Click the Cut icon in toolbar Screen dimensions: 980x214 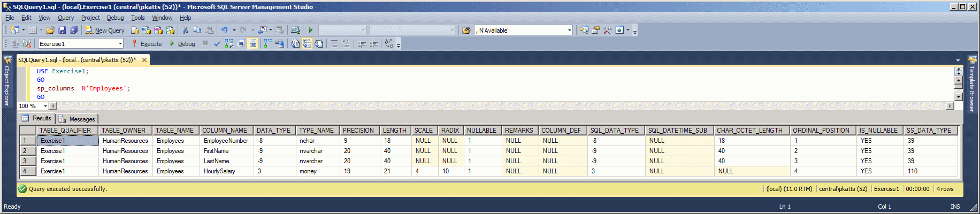coord(186,30)
